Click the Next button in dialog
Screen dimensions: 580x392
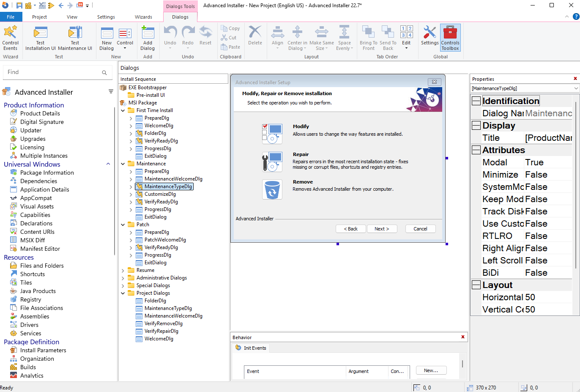point(382,229)
